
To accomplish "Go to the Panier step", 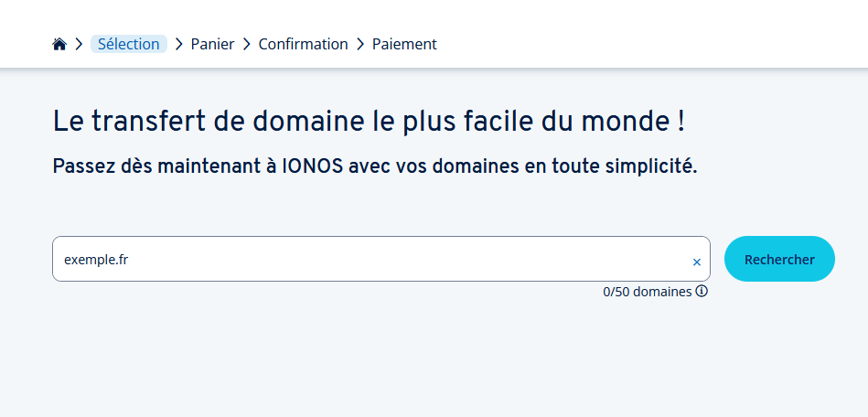I will tap(212, 44).
